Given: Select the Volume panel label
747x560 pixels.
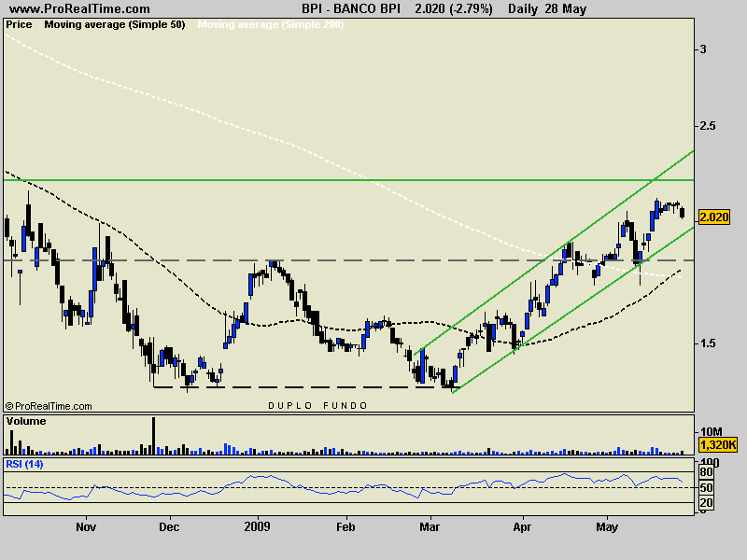Looking at the screenshot, I should (x=26, y=422).
